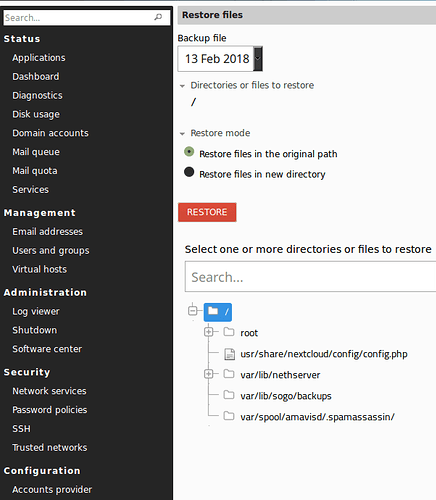Expand the var/lib/nethserver tree node

pos(209,374)
